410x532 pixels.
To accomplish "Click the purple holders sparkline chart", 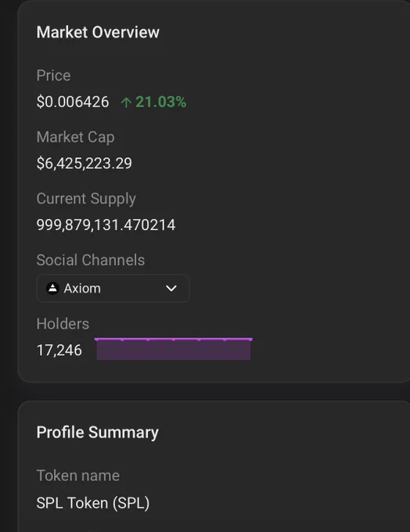I will pyautogui.click(x=174, y=349).
